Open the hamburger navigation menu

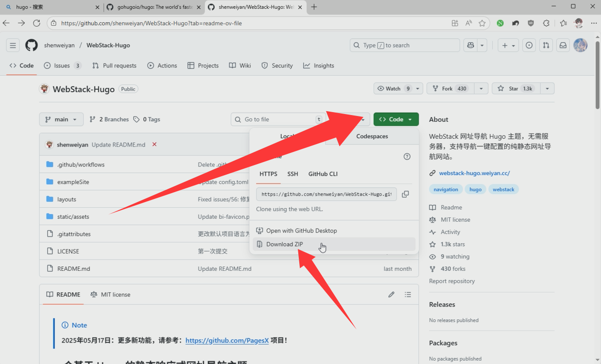click(x=13, y=45)
